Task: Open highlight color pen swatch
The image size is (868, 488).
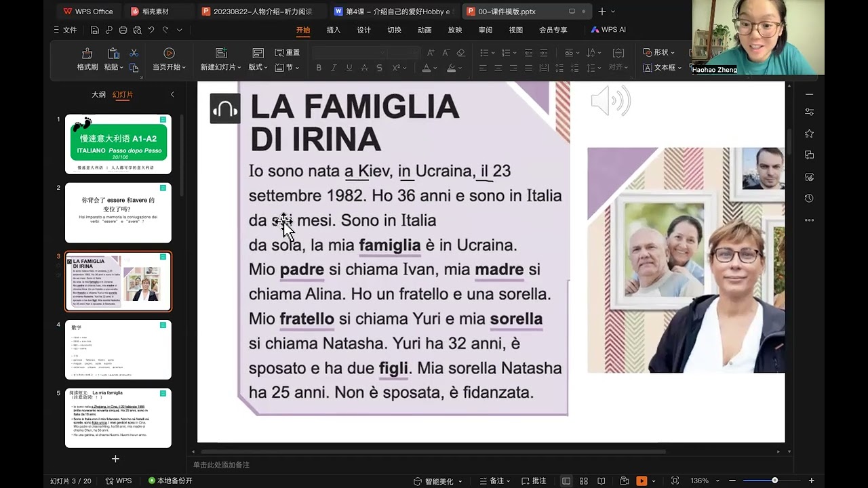Action: click(x=451, y=68)
